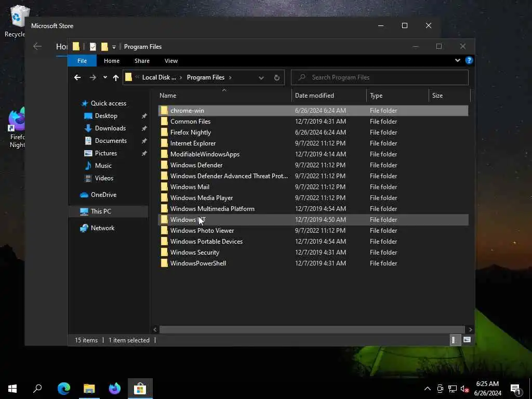Select the Windows Photo Viewer folder icon

[x=164, y=230]
